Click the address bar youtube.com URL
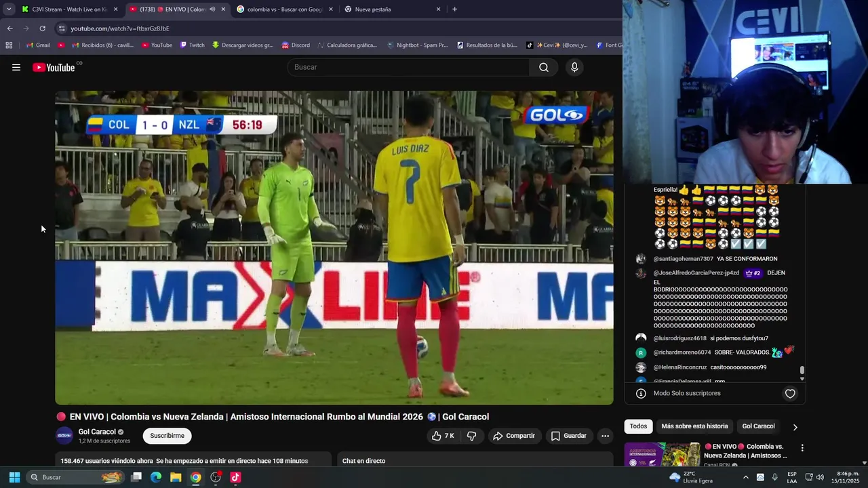 [120, 28]
